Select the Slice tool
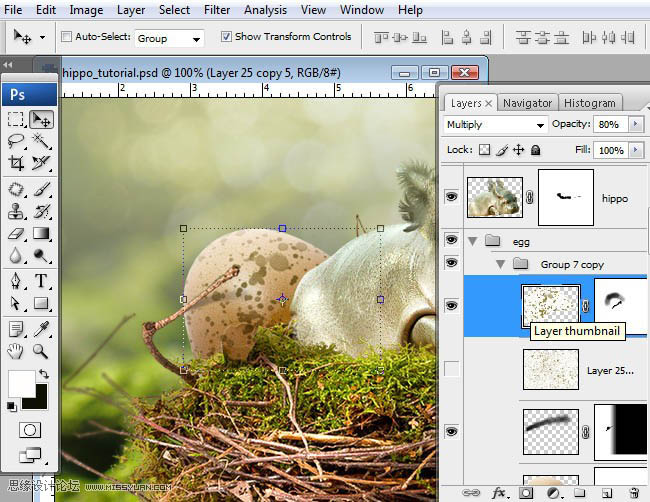Image resolution: width=650 pixels, height=502 pixels. pyautogui.click(x=41, y=162)
